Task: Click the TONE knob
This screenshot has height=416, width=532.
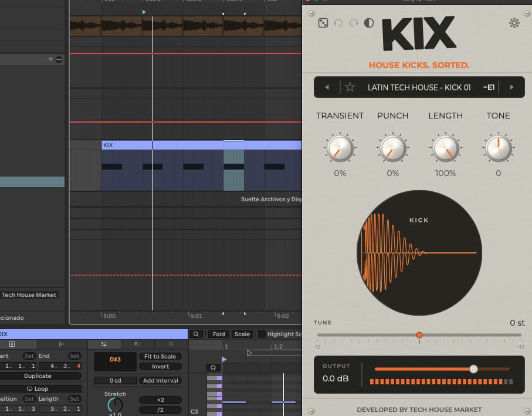Action: [x=498, y=148]
